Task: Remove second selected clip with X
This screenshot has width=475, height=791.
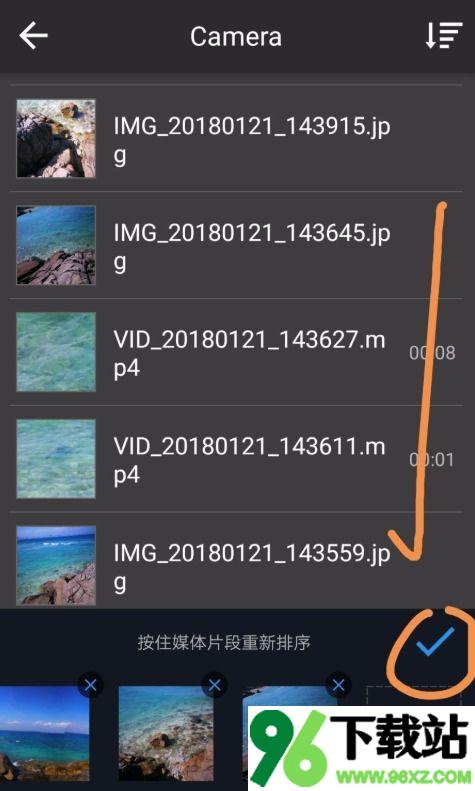Action: coord(214,685)
